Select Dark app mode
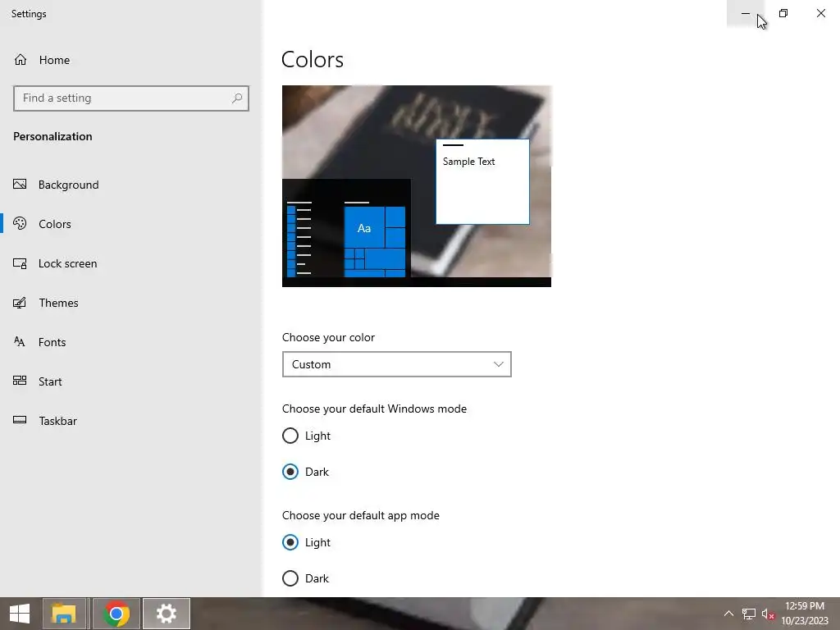This screenshot has width=840, height=630. click(290, 578)
